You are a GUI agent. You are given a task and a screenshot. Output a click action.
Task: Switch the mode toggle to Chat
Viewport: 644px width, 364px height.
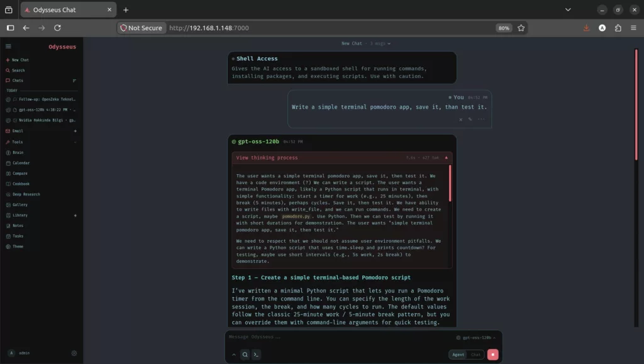475,355
